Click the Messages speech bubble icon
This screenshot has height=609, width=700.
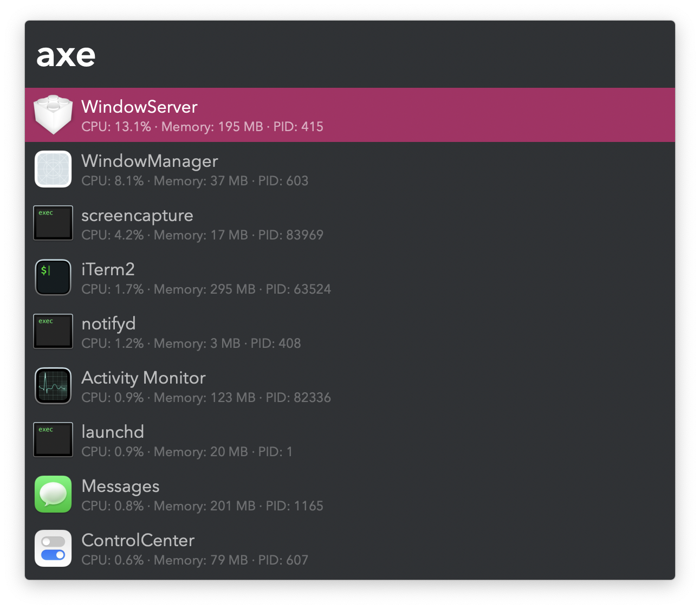pos(53,494)
